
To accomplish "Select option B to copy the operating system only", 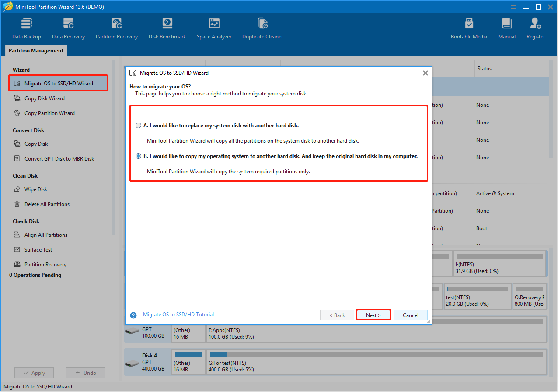I will pyautogui.click(x=139, y=156).
